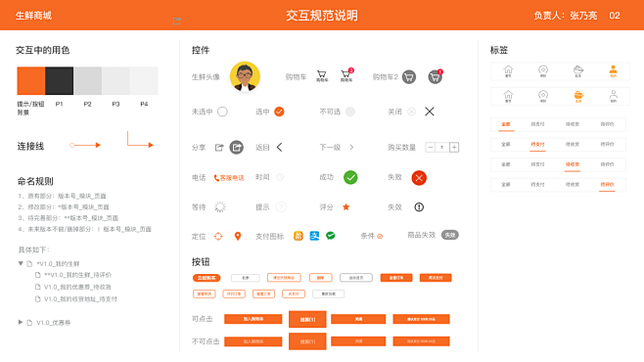Click the faint clock icon beside 时间
Screen dimensions: 644x362
[280, 177]
